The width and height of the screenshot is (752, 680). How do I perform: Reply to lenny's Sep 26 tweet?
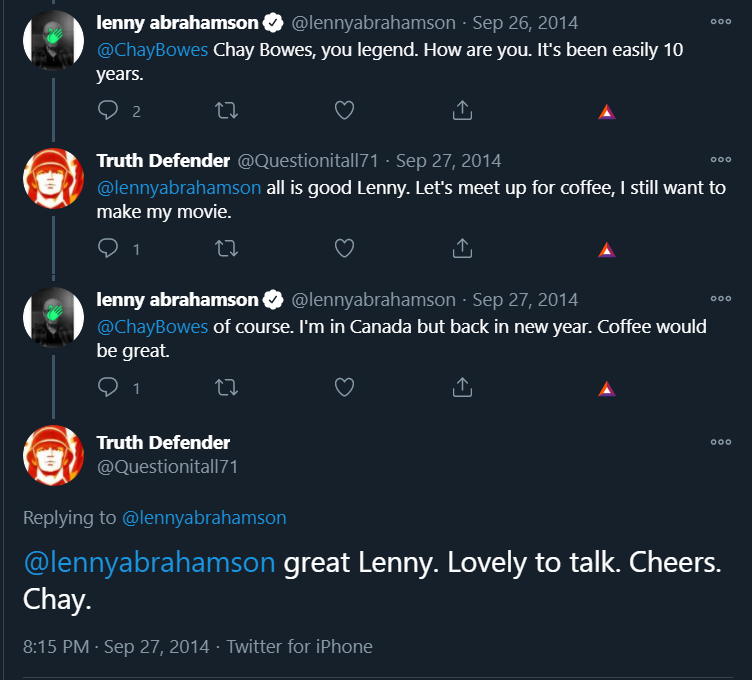click(x=109, y=111)
